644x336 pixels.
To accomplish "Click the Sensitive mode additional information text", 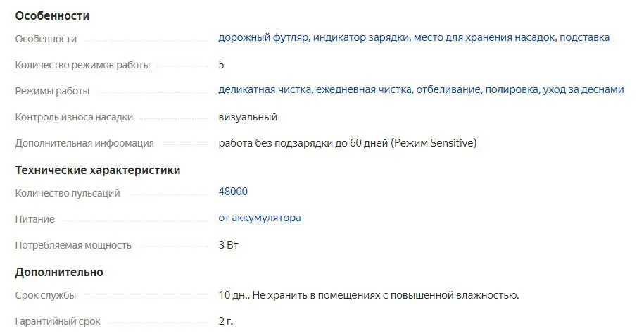I will pyautogui.click(x=348, y=143).
